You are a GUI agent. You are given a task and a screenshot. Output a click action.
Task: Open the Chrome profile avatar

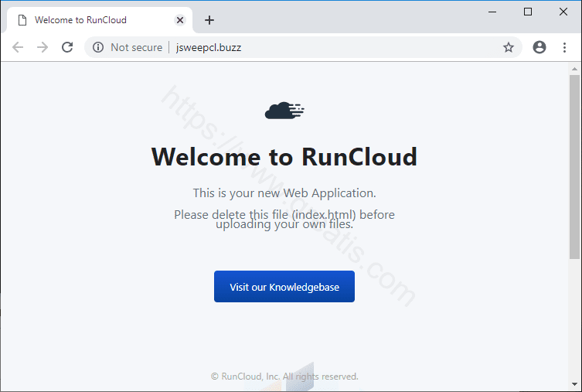[539, 47]
